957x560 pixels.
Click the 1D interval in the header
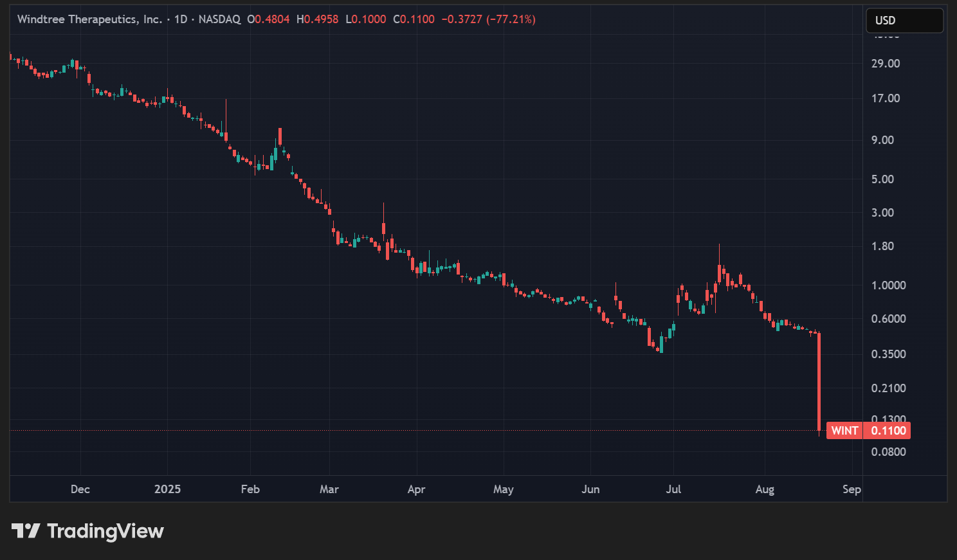(x=181, y=19)
